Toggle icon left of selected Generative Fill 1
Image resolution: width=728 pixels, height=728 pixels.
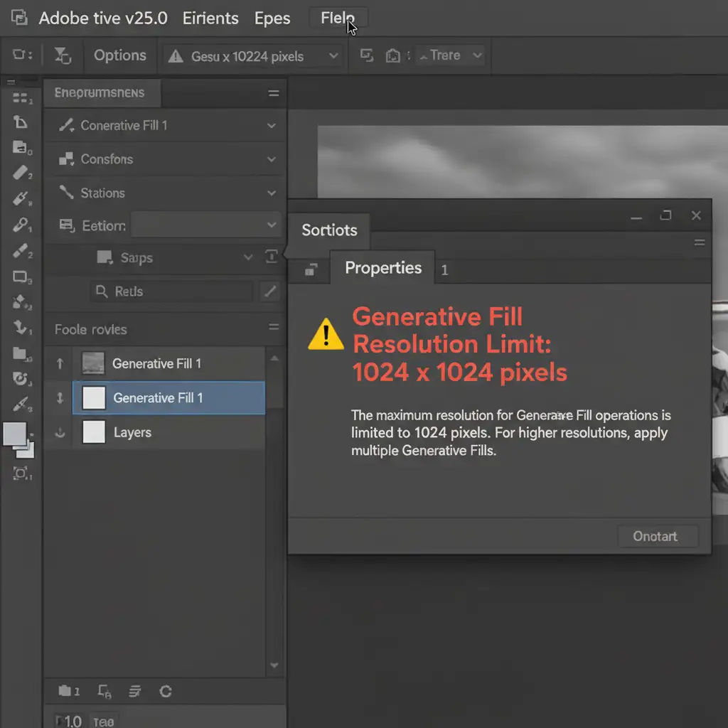(x=60, y=398)
